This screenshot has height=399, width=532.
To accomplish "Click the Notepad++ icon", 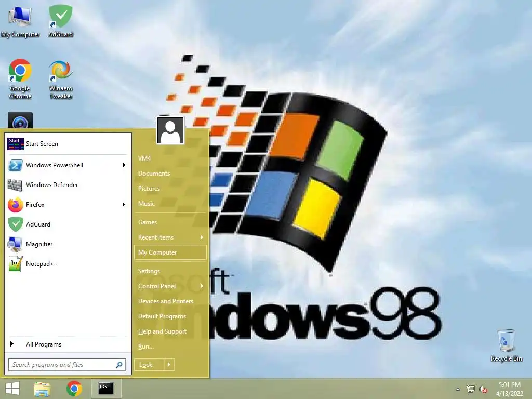I will tap(15, 264).
